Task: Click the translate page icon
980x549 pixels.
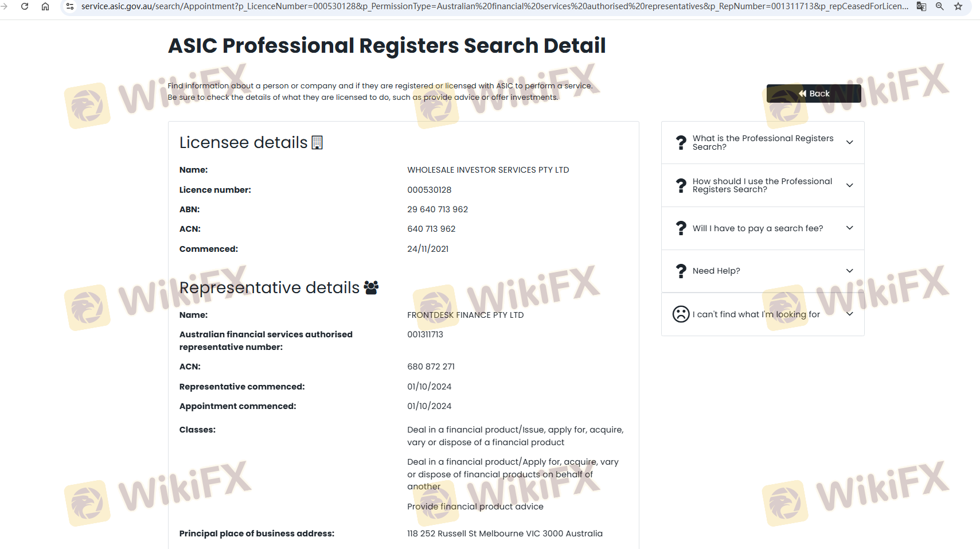Action: click(922, 6)
